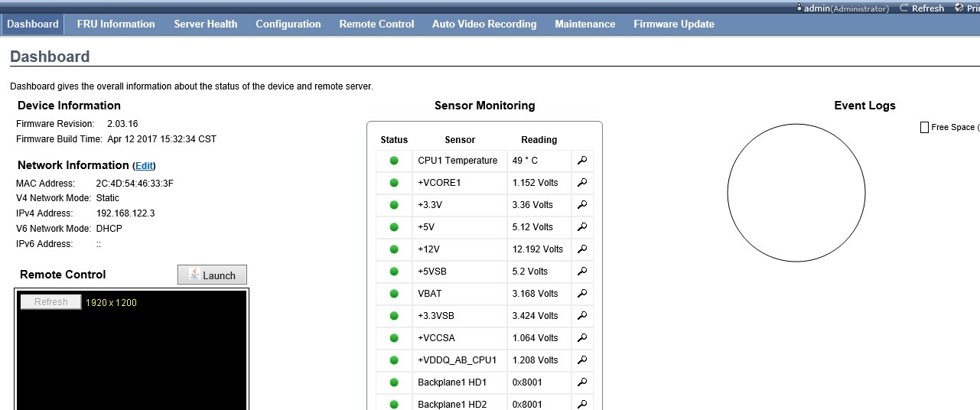This screenshot has width=980, height=410.
Task: Launch the remote control console
Action: [x=212, y=275]
